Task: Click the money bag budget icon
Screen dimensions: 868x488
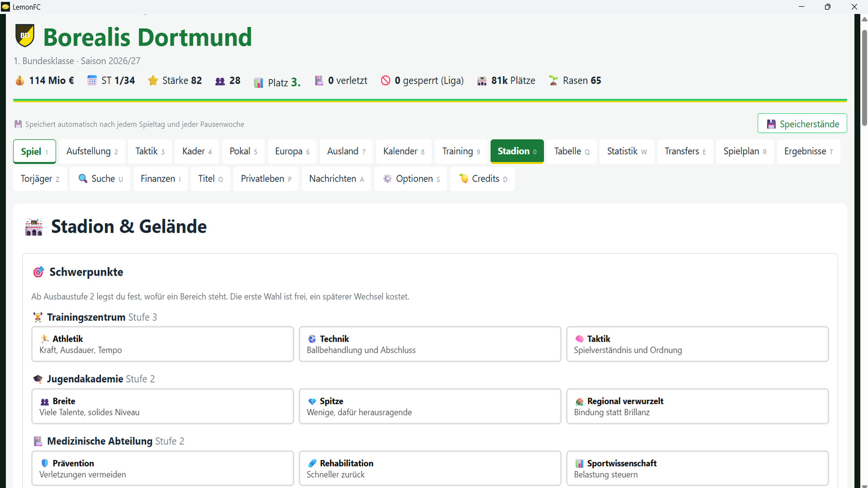Action: click(19, 81)
